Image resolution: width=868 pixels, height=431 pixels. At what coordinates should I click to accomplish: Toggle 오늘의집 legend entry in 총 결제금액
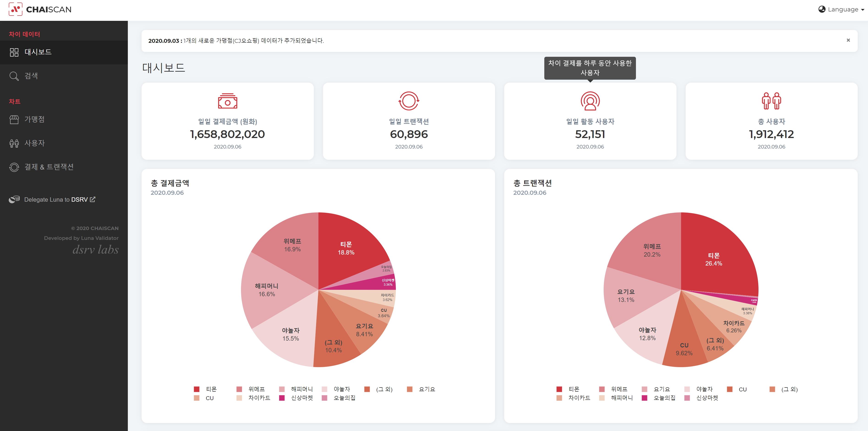click(339, 398)
